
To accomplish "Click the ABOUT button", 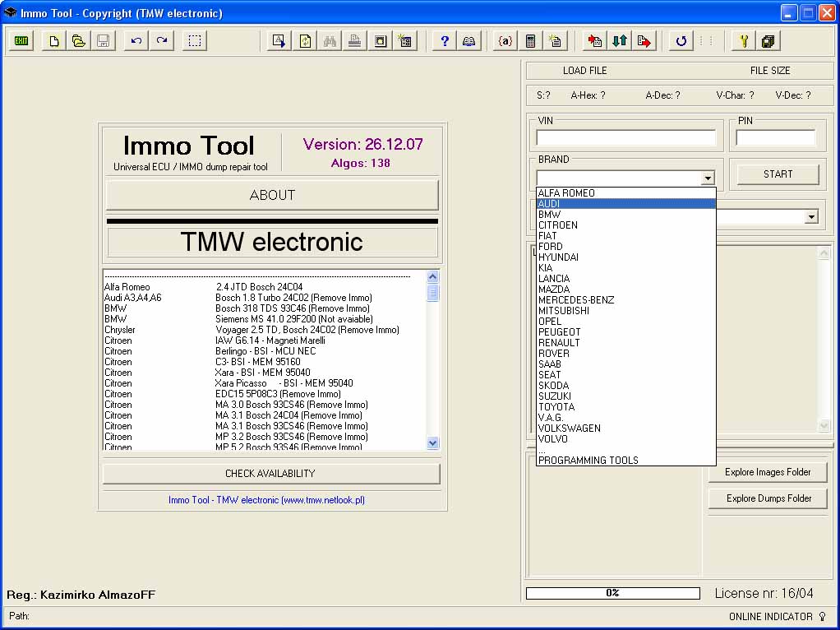I will tap(272, 195).
